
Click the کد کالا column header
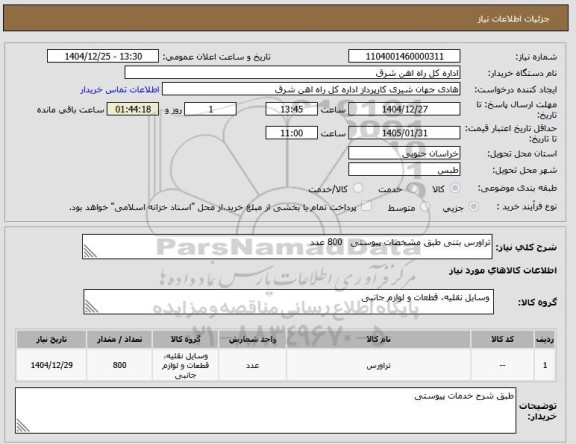pos(502,339)
